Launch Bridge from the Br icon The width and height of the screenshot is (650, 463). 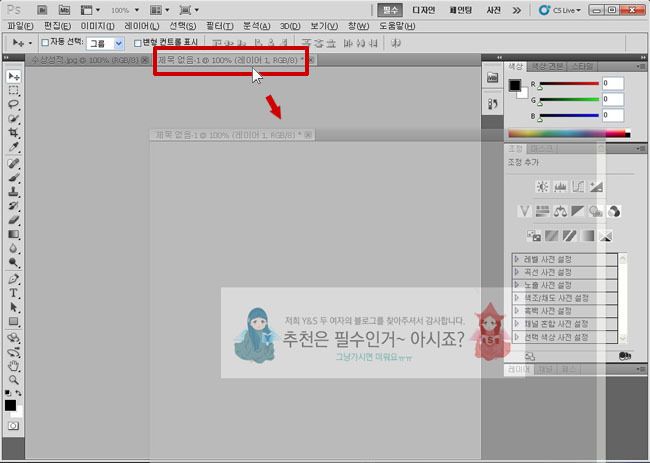pyautogui.click(x=42, y=10)
